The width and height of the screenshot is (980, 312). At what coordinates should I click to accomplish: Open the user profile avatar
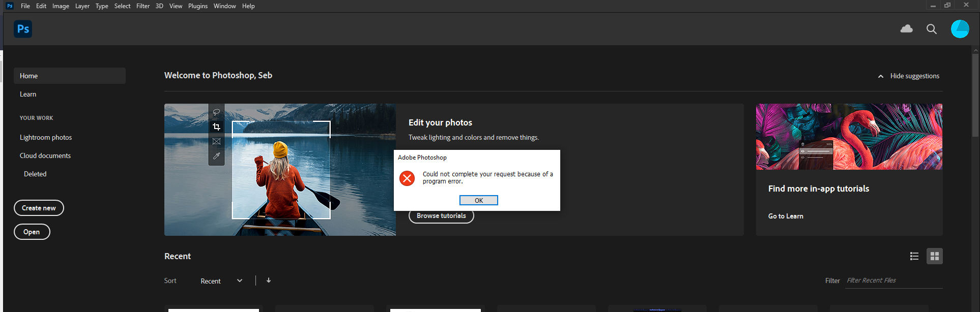[x=960, y=29]
